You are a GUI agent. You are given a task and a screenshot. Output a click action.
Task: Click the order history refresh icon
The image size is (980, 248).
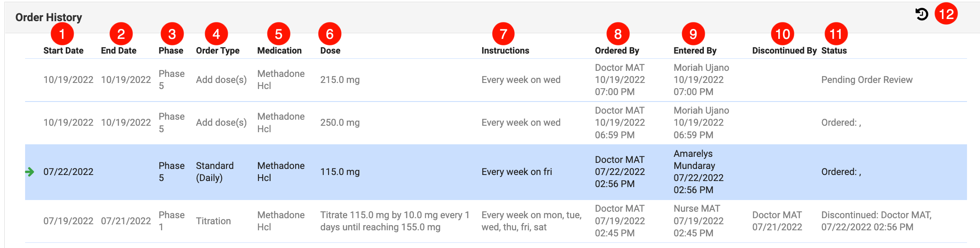pos(922,14)
